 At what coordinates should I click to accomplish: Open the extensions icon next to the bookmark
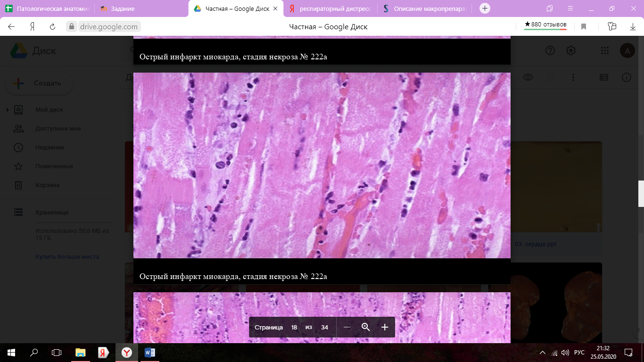(x=612, y=26)
